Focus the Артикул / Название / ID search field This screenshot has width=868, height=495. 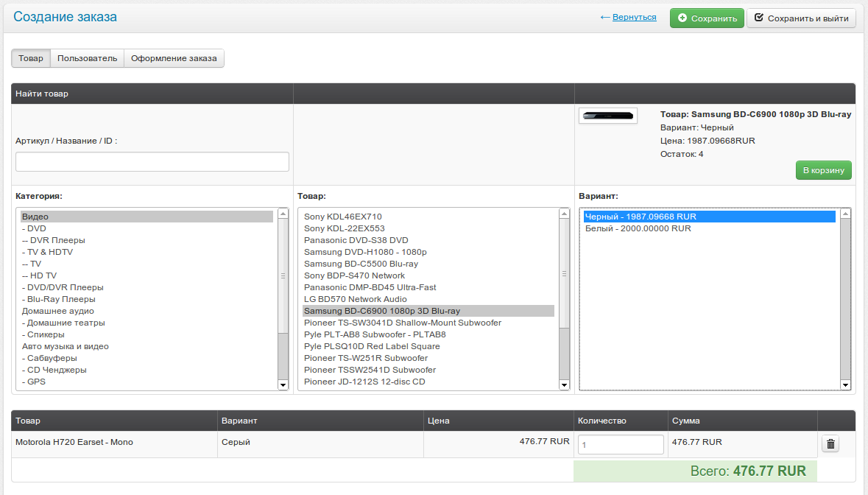(152, 161)
